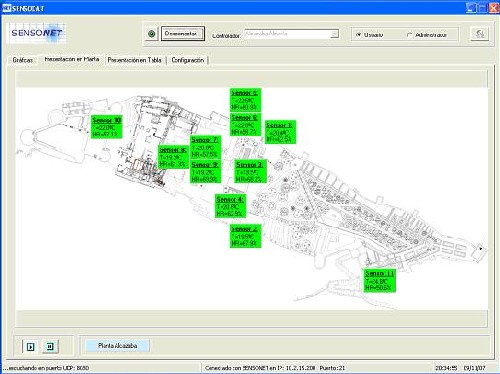This screenshot has height=374, width=500.
Task: Click the Planta Alcazaba button
Action: [x=118, y=346]
